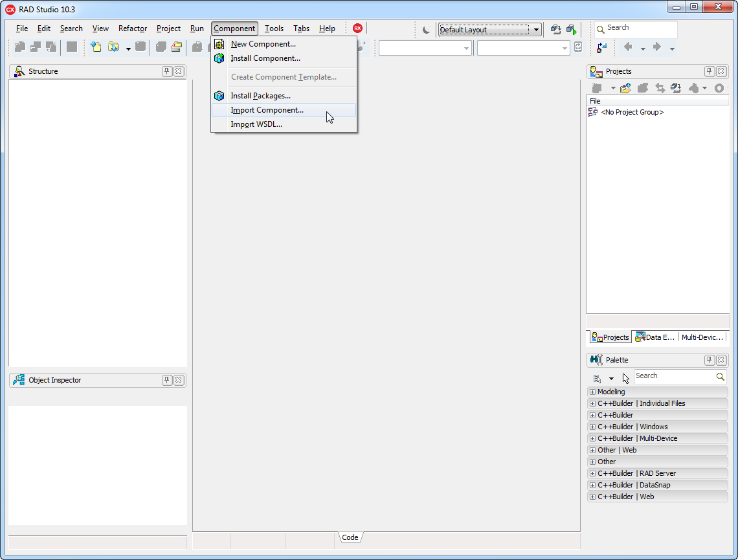Pin the Object Inspector panel
The image size is (738, 560).
click(166, 380)
